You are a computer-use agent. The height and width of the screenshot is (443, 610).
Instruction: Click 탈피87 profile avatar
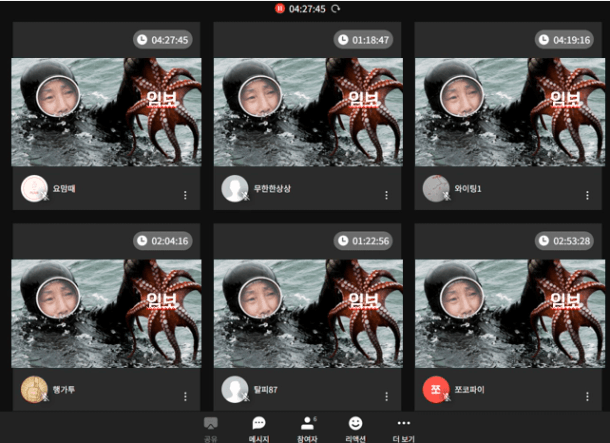[235, 389]
